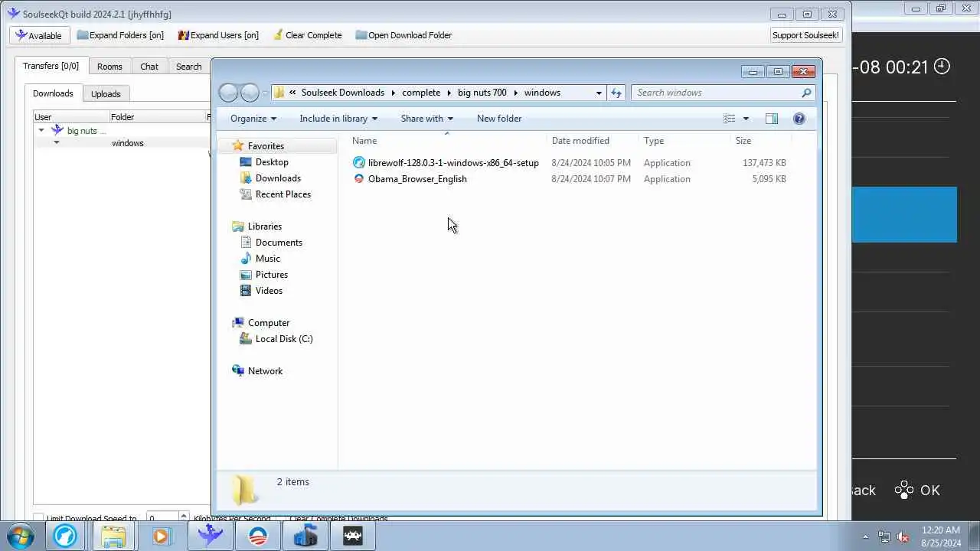Open Documents library
This screenshot has height=551, width=980.
coord(279,243)
